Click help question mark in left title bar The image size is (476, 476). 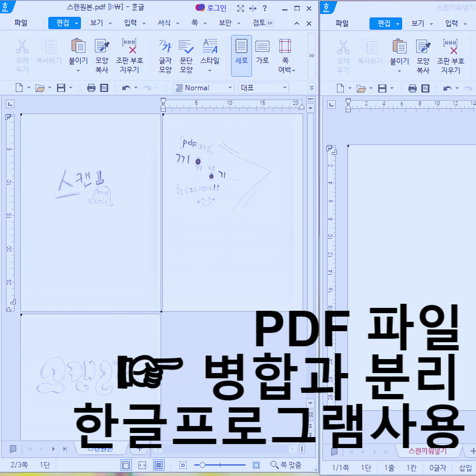tap(265, 8)
